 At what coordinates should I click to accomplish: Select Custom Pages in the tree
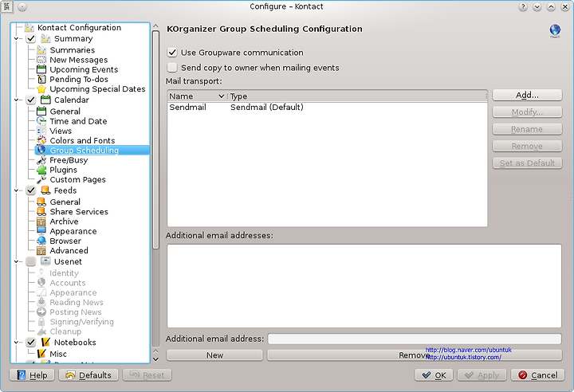[x=77, y=179]
